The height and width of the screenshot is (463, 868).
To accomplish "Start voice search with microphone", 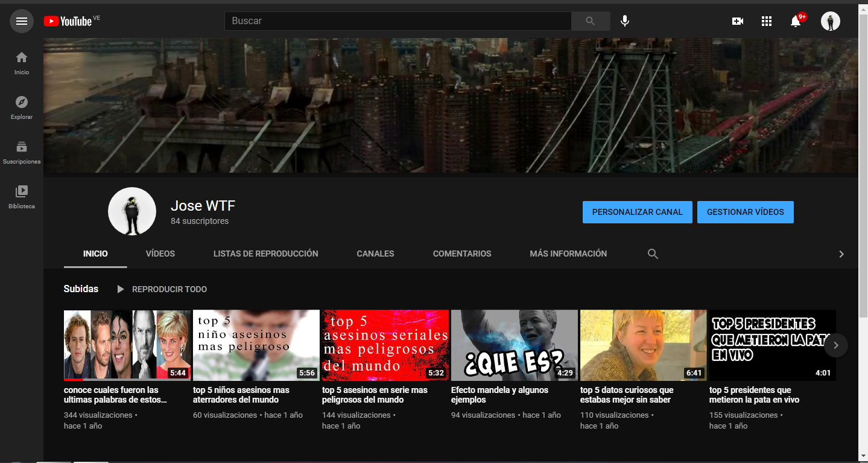I will [x=625, y=21].
